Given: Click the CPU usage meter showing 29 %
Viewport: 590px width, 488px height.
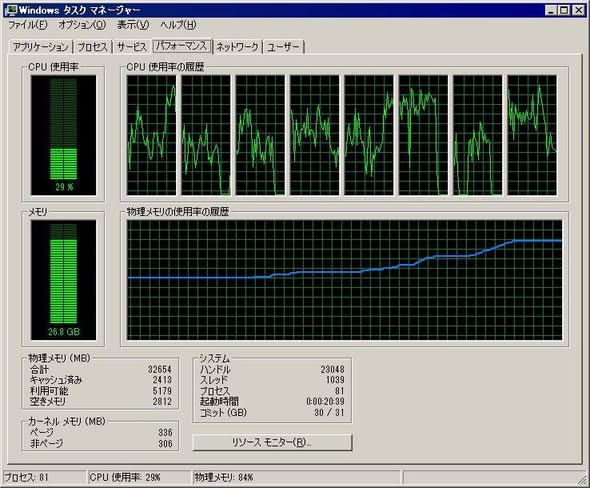Looking at the screenshot, I should tap(63, 135).
